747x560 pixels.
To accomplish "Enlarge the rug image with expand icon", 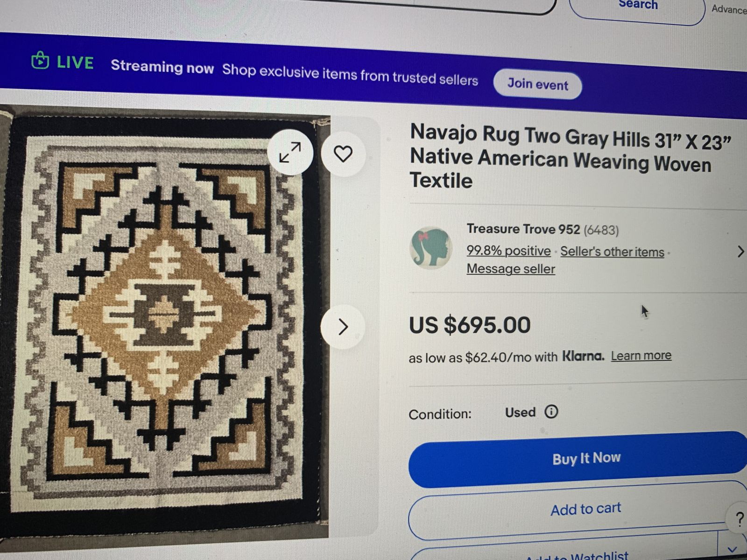I will 290,152.
